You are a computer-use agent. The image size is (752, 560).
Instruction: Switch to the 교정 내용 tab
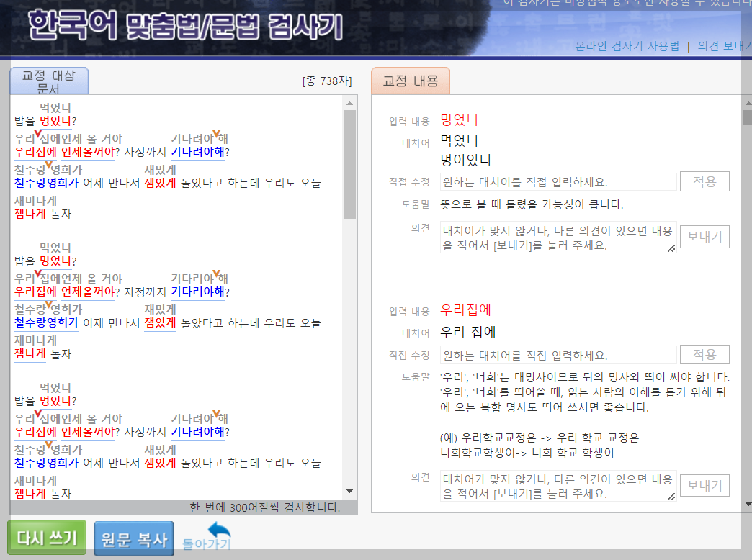point(411,80)
